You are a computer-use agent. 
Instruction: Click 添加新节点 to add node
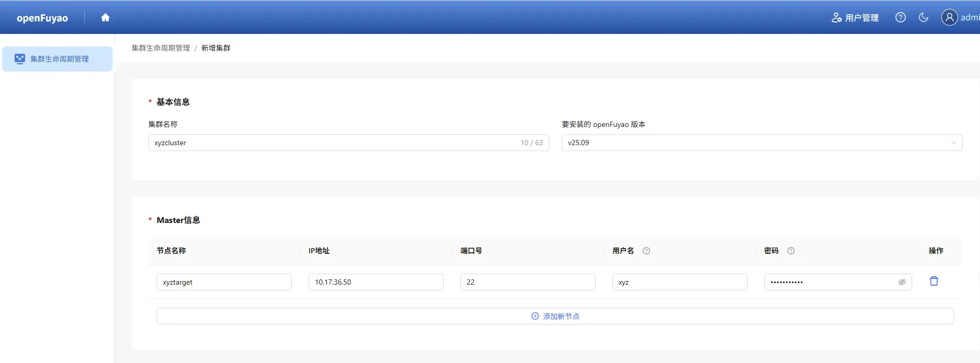pyautogui.click(x=555, y=316)
